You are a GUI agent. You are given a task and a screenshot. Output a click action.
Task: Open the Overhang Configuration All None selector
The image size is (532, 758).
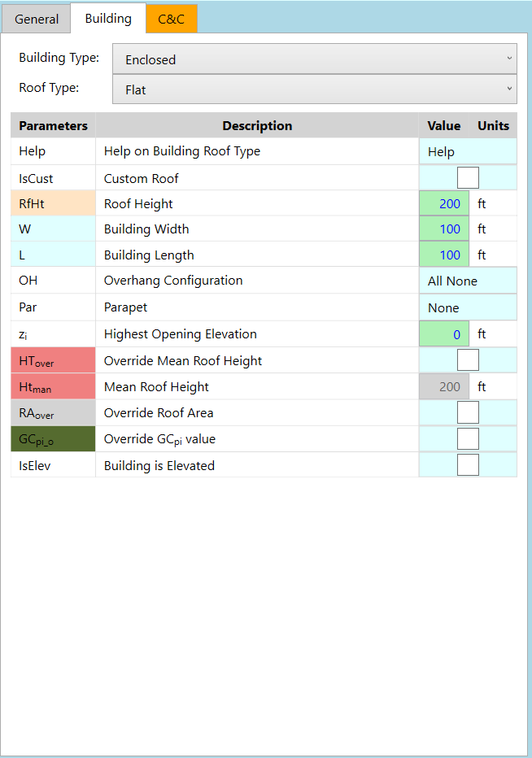click(468, 281)
